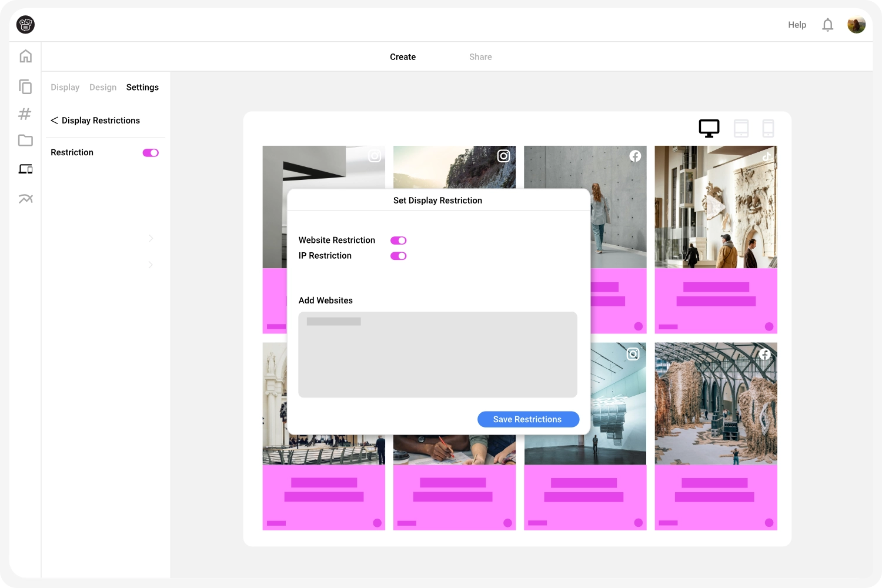Screen dimensions: 882x588
Task: Disable the Website Restriction toggle
Action: 398,240
